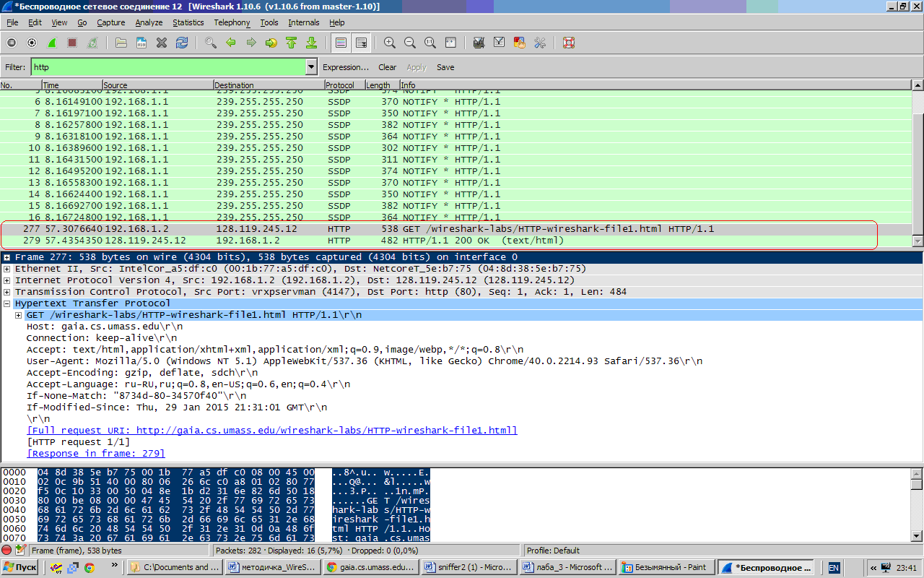Open the Internals menu

pos(304,22)
